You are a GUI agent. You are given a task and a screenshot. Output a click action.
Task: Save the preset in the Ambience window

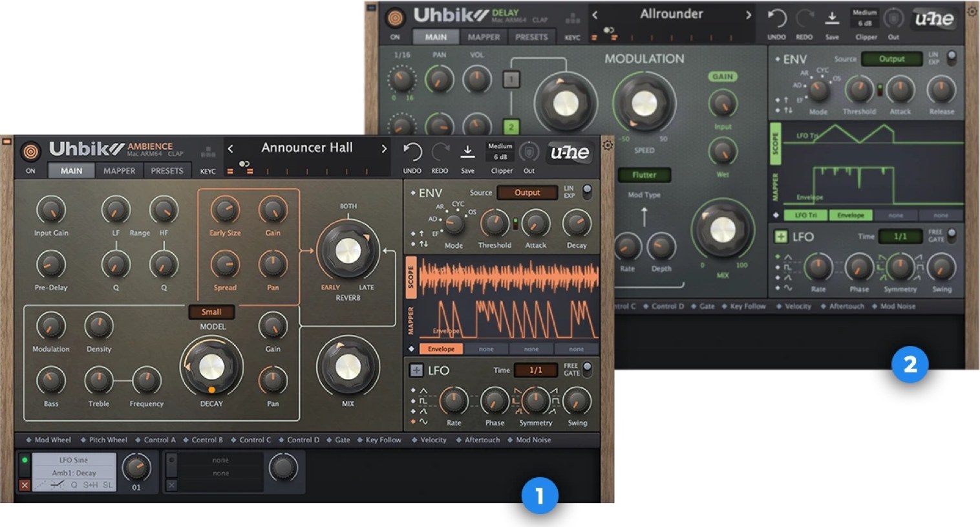[467, 153]
